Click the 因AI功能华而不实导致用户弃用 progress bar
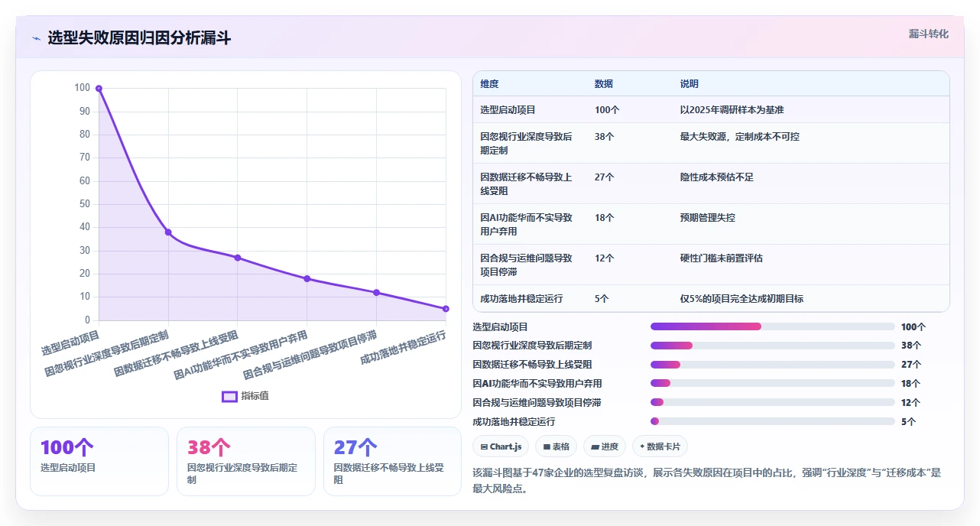 [773, 383]
